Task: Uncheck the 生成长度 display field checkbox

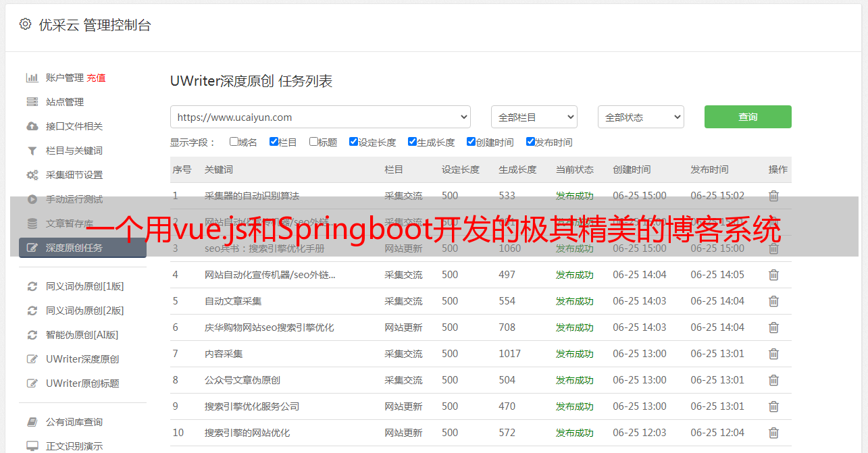Action: coord(412,142)
